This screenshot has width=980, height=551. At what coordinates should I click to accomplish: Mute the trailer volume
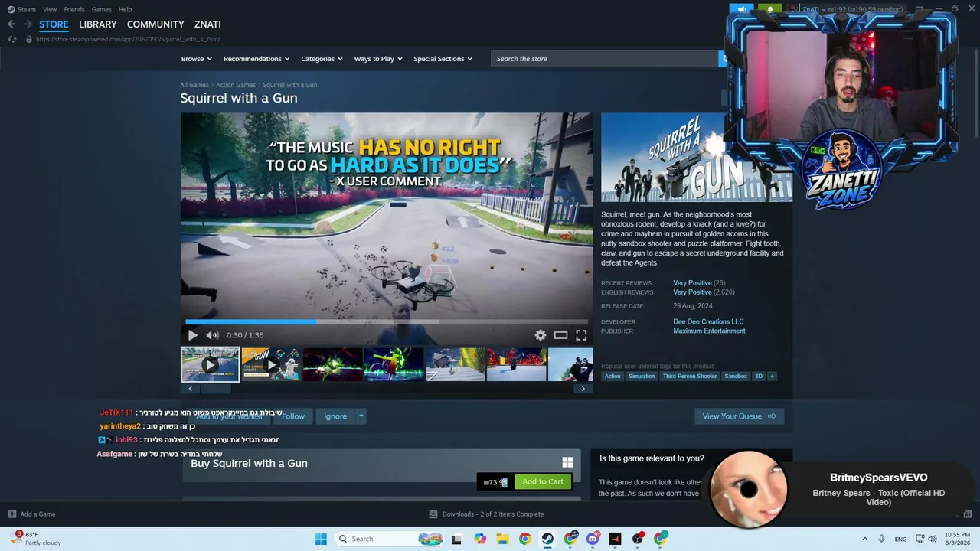tap(212, 335)
